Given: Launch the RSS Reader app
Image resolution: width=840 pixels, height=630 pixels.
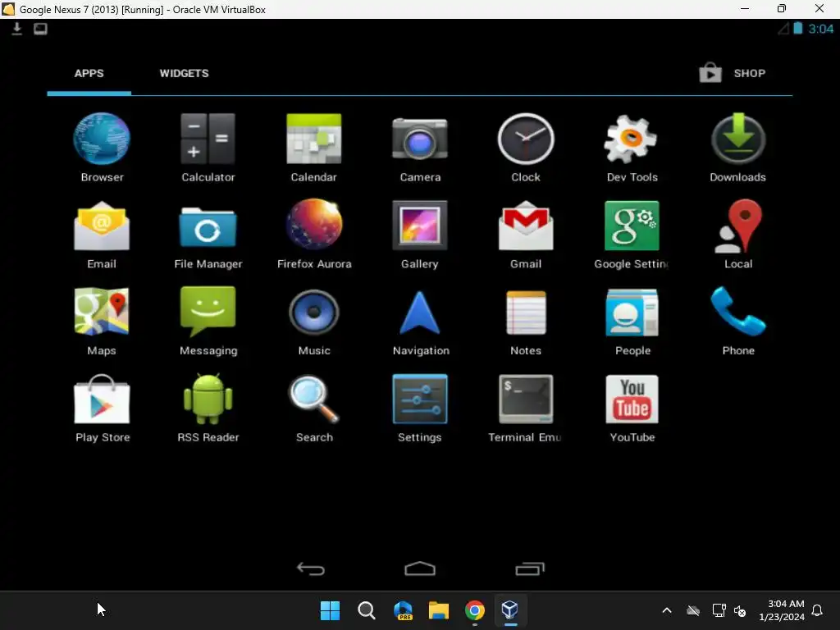Looking at the screenshot, I should (x=208, y=409).
